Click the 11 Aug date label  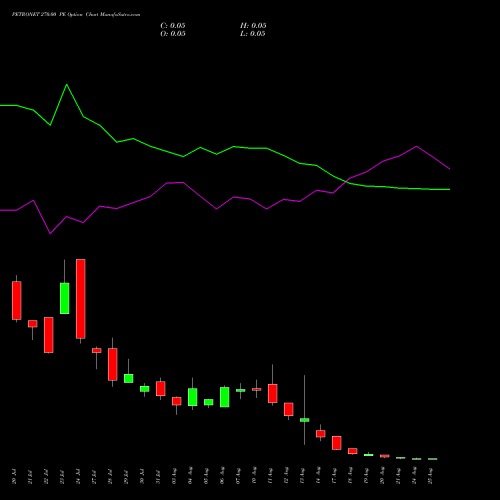click(x=270, y=476)
